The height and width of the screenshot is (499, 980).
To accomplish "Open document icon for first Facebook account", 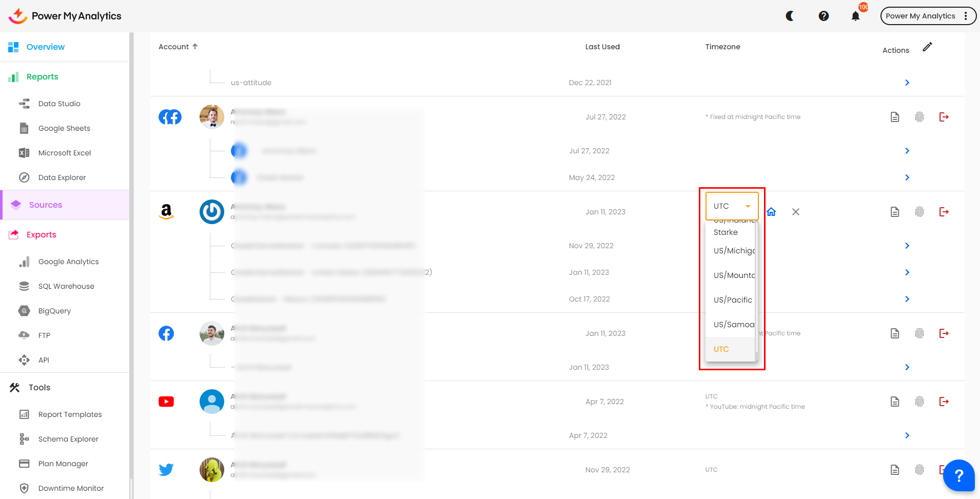I will pos(894,117).
